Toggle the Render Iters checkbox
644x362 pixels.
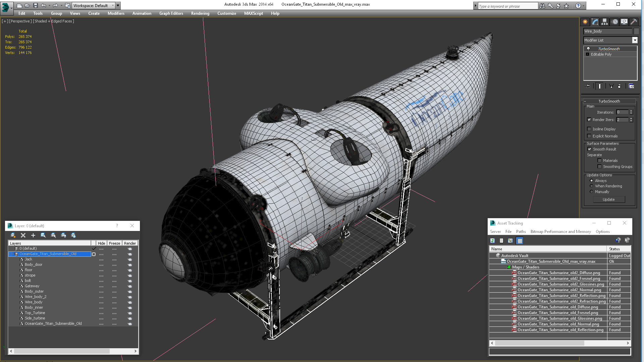tap(589, 120)
